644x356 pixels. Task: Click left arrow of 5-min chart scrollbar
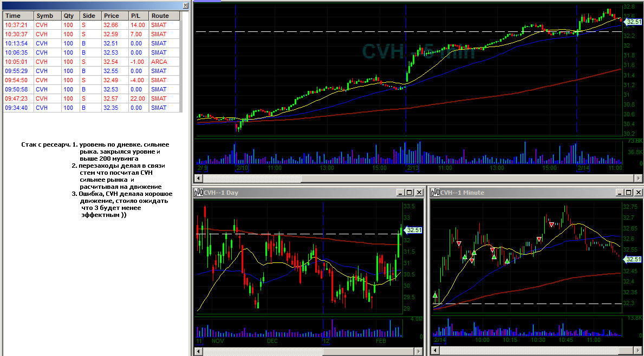(198, 179)
